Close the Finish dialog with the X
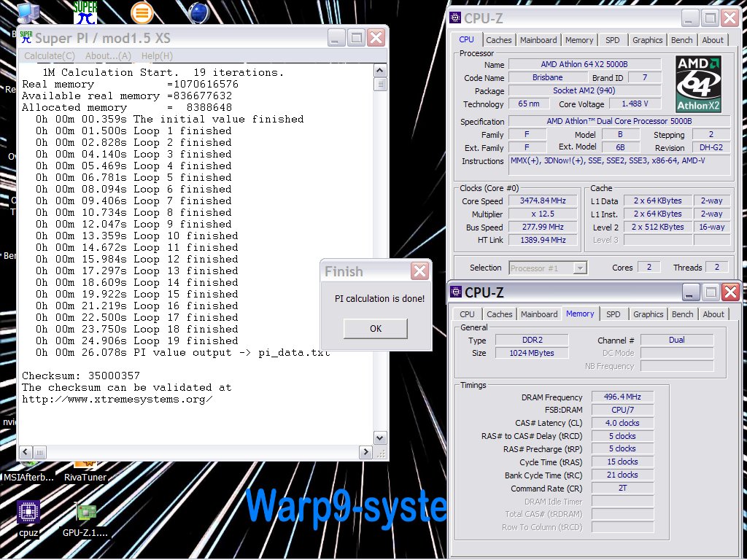 pos(419,271)
